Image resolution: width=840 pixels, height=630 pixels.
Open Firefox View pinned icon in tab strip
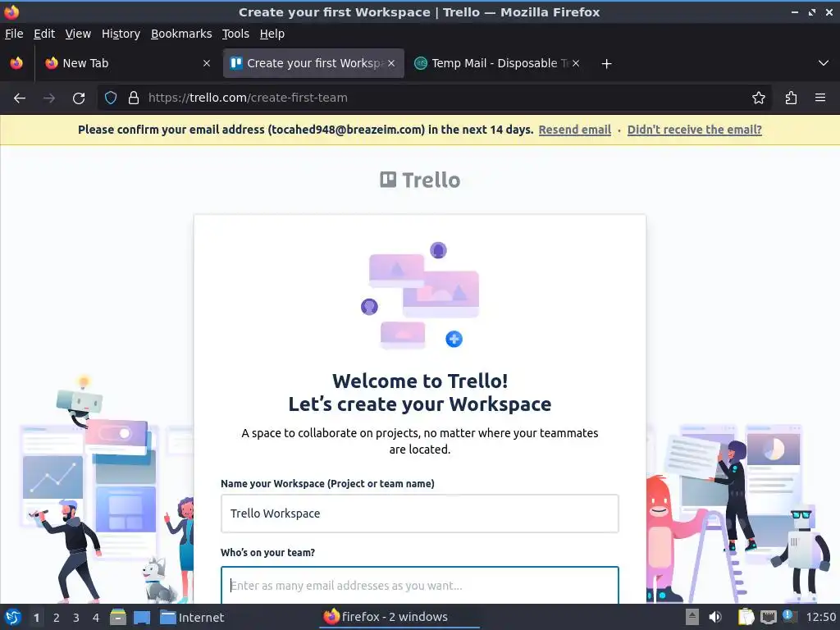[16, 63]
